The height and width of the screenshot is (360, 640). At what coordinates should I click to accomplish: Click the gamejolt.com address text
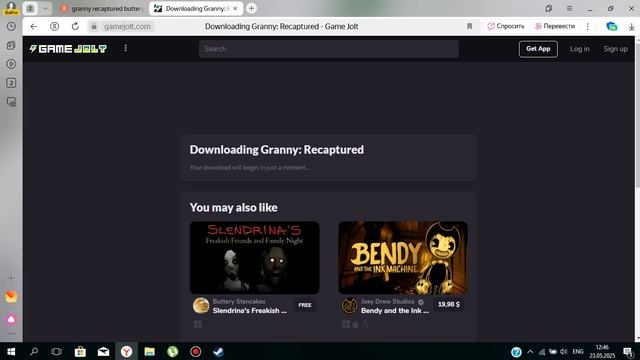tap(127, 27)
